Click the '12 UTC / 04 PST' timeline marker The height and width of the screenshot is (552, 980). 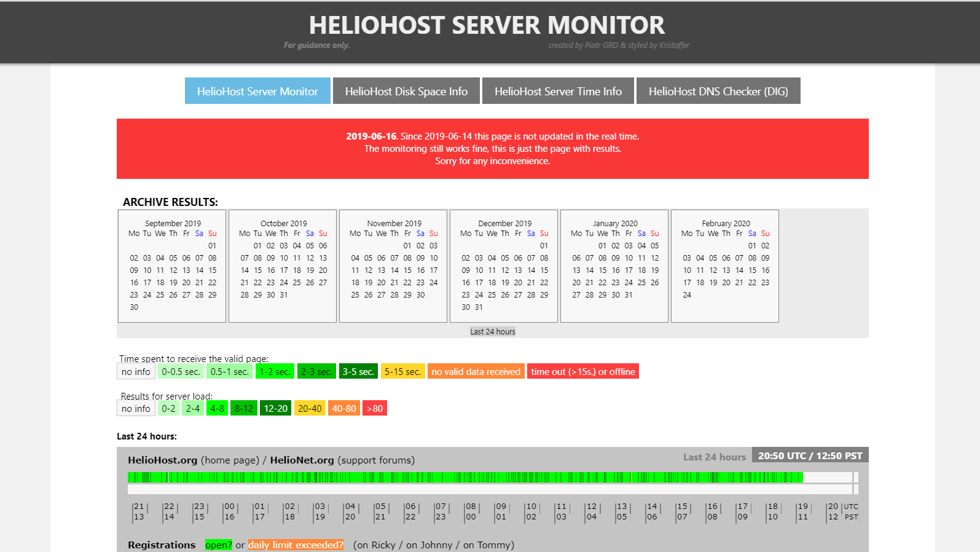[591, 511]
